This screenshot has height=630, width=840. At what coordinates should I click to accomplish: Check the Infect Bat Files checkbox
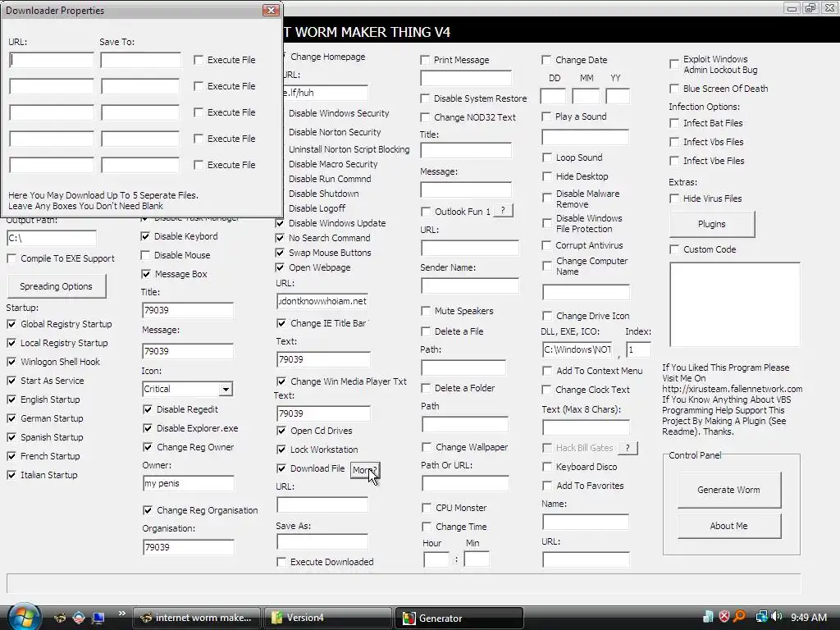tap(674, 123)
